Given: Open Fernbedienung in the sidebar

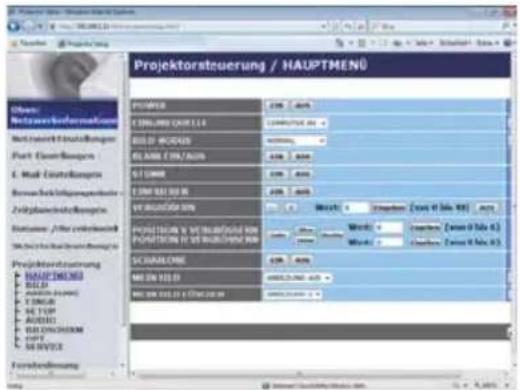Looking at the screenshot, I should (45, 365).
